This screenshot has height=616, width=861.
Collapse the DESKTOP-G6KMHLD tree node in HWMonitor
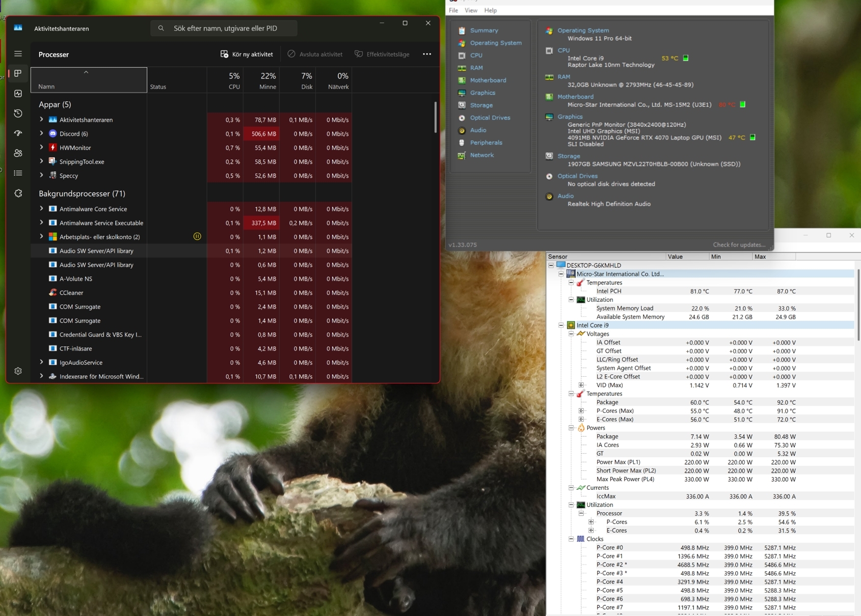click(x=551, y=265)
